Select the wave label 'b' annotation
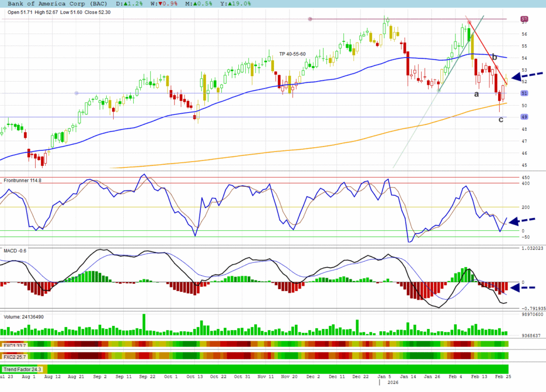This screenshot has width=546, height=392. pyautogui.click(x=494, y=57)
